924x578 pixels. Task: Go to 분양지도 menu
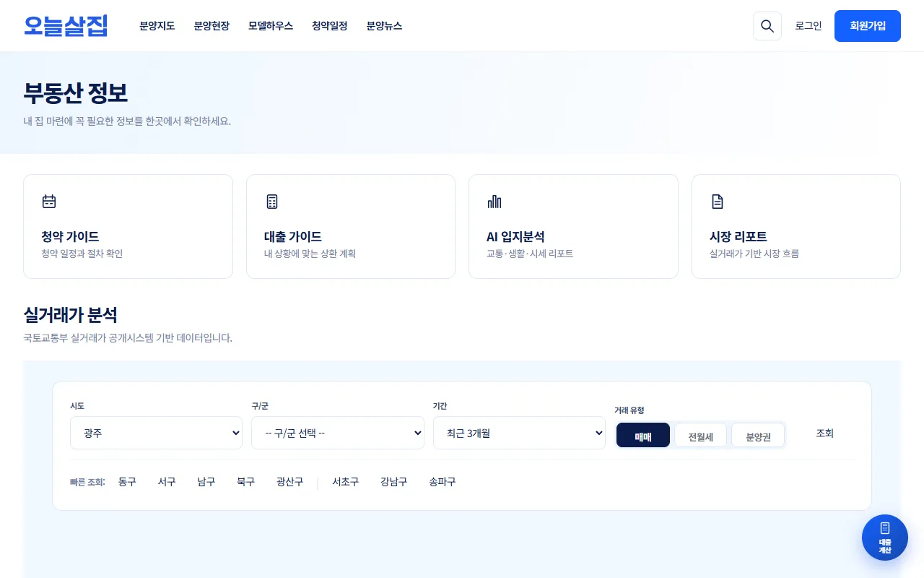coord(157,26)
